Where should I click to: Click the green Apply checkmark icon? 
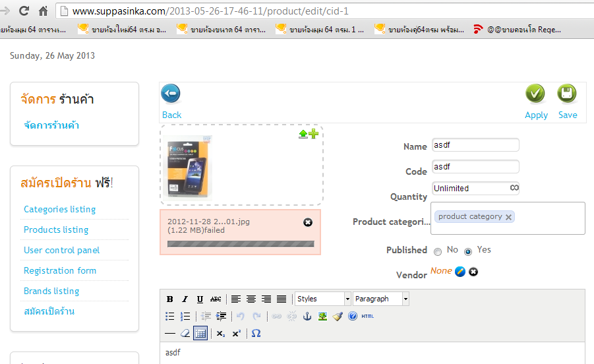tap(535, 94)
